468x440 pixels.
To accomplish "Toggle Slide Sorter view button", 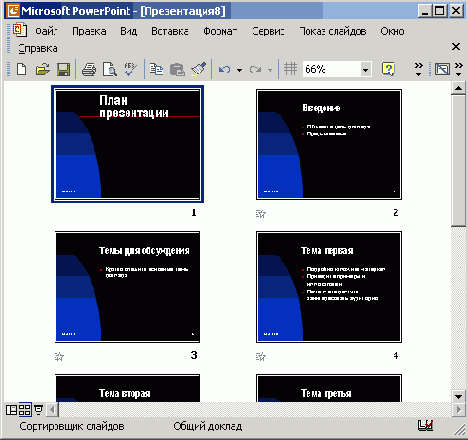I will (25, 410).
